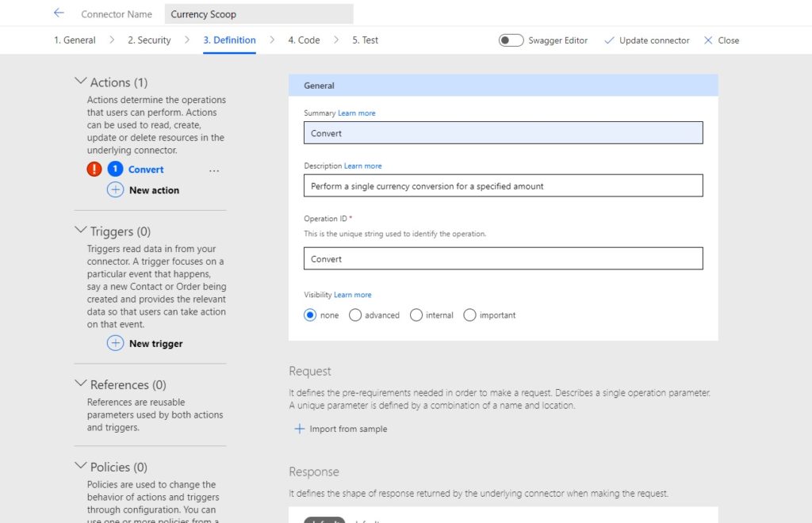Switch to the 5. Test tab

point(365,40)
